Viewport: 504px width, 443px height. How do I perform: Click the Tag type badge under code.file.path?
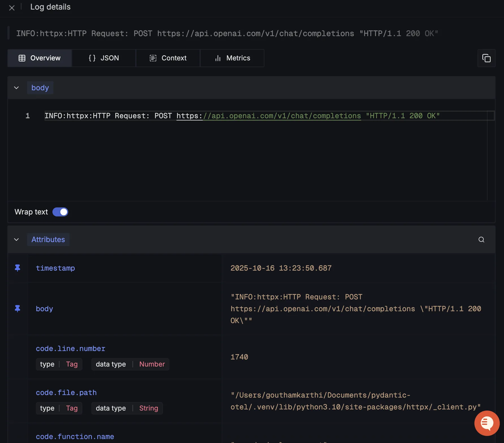(72, 408)
